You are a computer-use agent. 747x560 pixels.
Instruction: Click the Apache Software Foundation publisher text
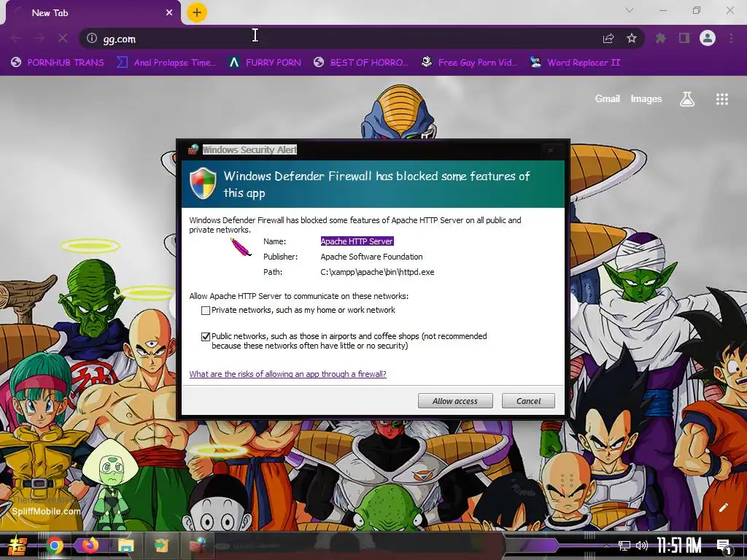tap(371, 257)
